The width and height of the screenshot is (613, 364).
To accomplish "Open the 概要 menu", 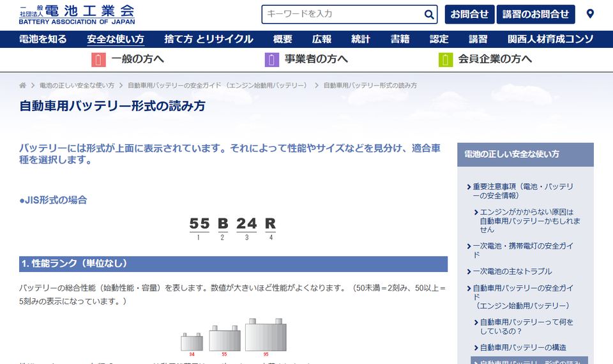I will 283,39.
